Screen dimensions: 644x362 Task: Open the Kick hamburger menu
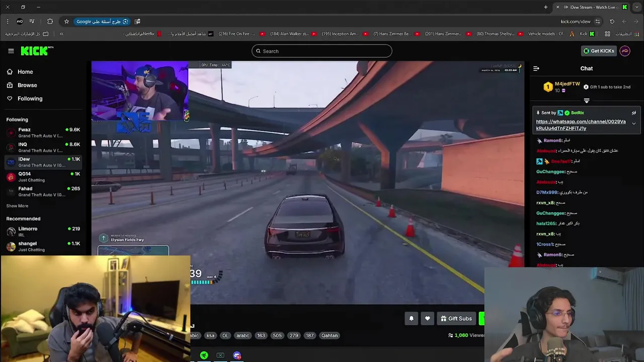(x=11, y=51)
